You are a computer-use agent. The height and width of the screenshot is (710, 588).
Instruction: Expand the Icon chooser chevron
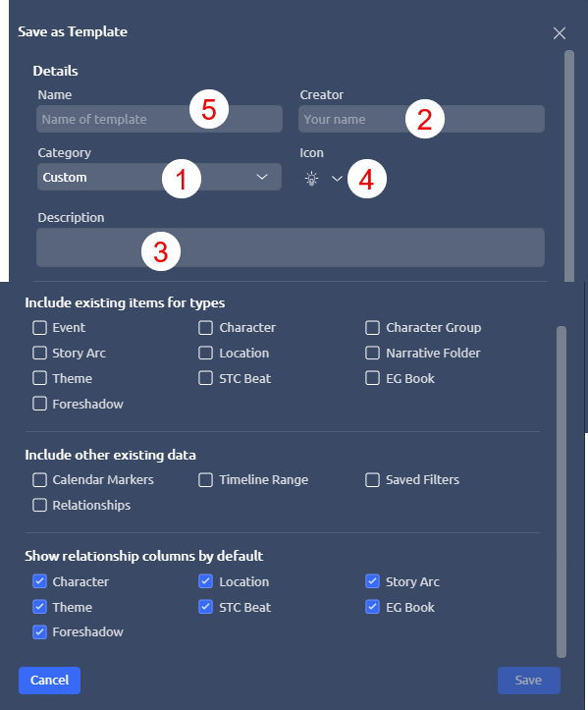click(x=337, y=179)
